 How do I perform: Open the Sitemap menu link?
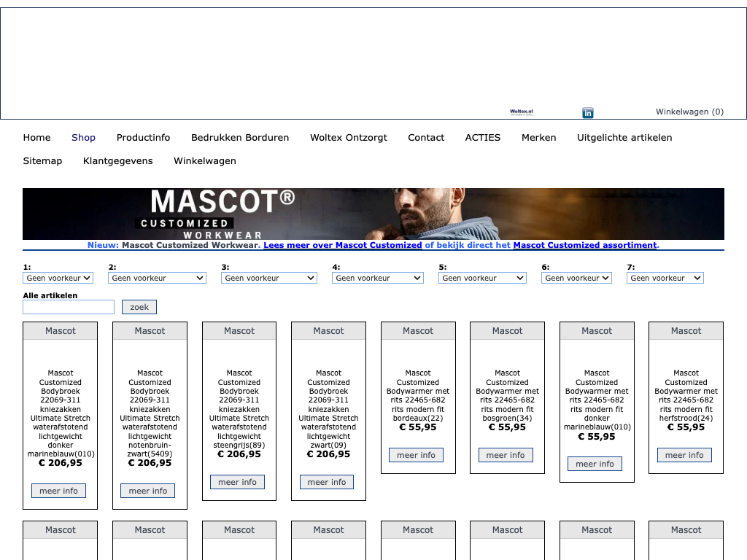pos(42,161)
